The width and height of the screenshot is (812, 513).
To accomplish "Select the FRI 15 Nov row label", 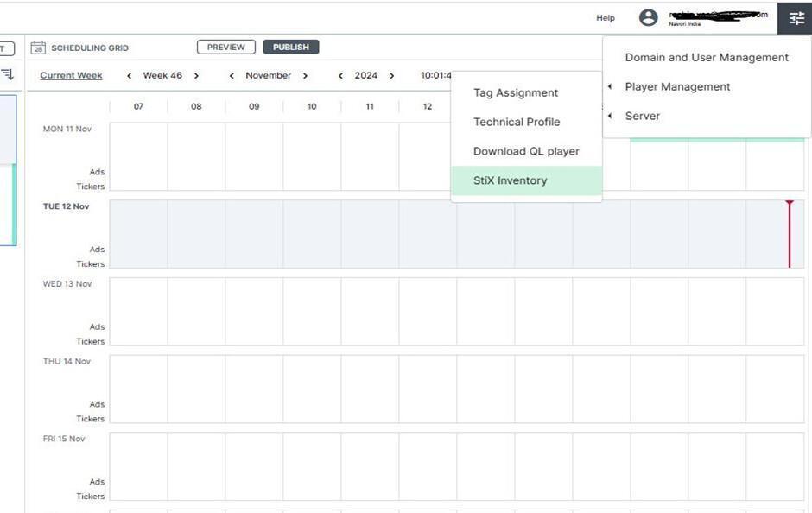I will click(64, 439).
